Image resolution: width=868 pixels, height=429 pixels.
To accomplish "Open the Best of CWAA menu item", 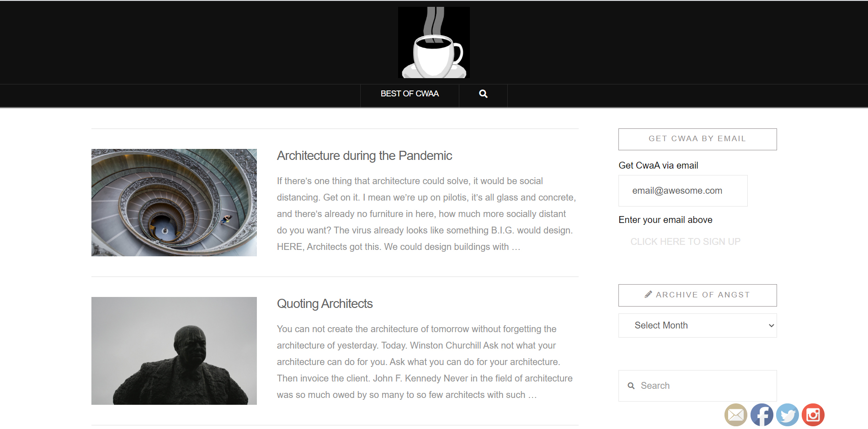I will click(410, 94).
